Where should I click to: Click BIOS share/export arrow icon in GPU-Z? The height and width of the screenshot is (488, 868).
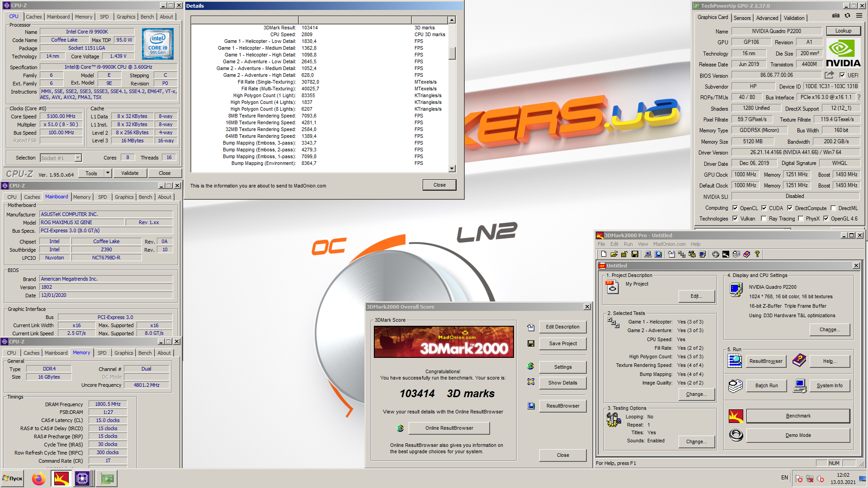829,75
